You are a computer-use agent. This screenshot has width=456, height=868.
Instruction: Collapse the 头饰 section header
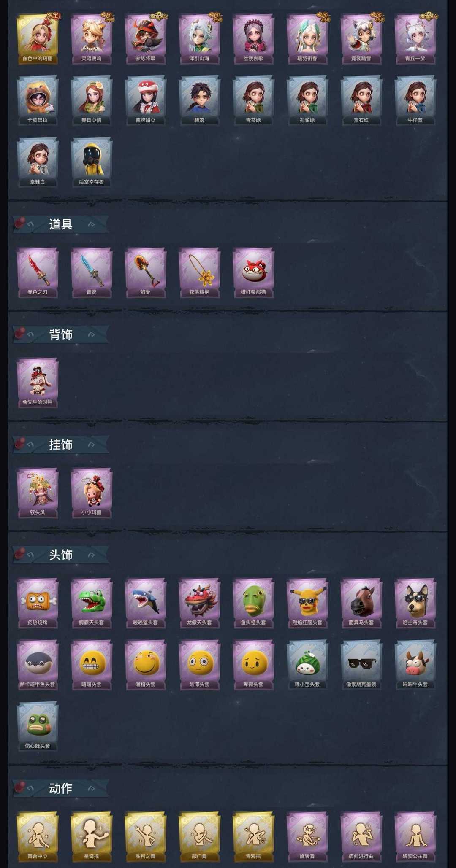point(61,555)
